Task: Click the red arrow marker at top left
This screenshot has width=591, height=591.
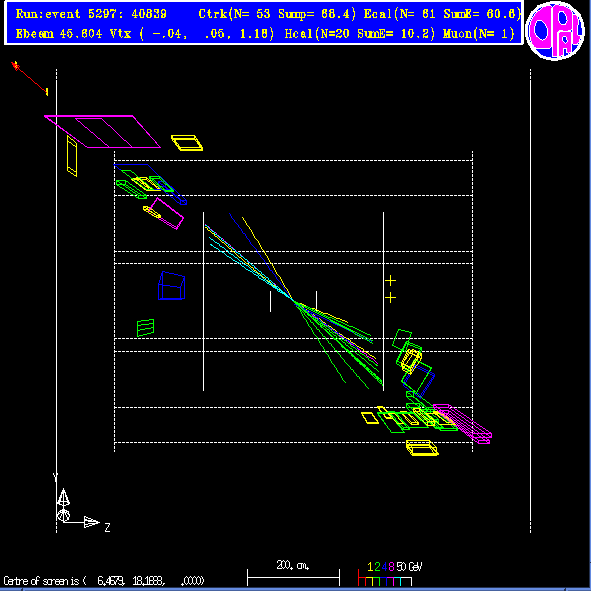Action: click(x=30, y=78)
